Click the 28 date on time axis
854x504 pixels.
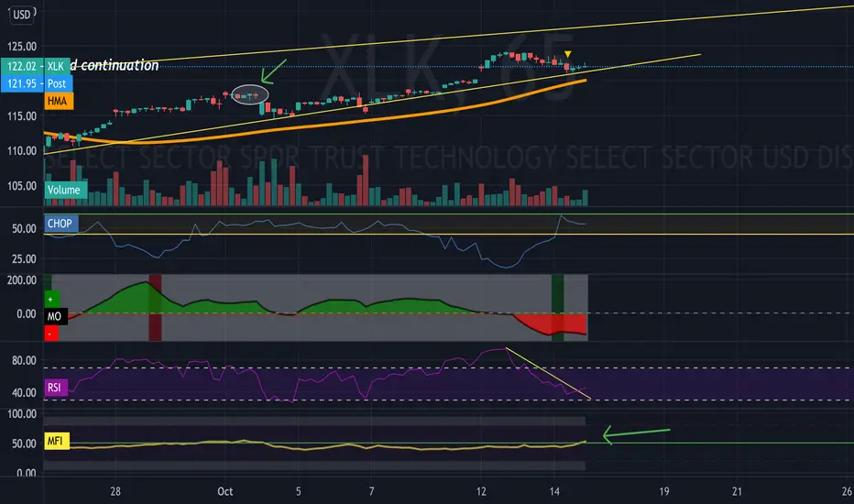115,491
